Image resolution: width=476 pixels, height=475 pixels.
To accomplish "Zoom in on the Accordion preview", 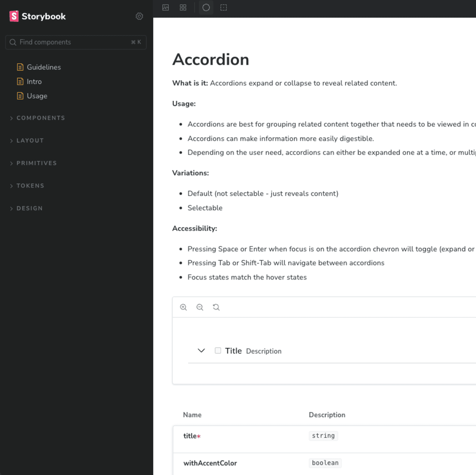I will click(x=183, y=307).
